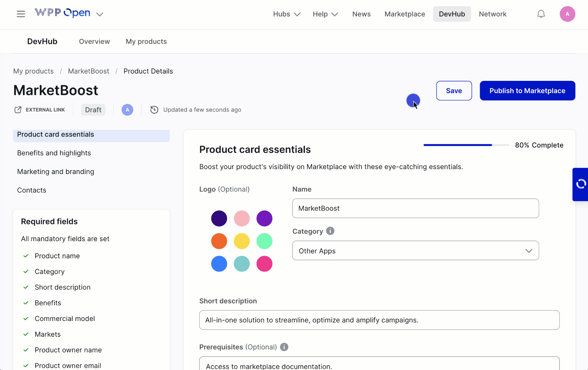The height and width of the screenshot is (370, 588).
Task: Open Marketing and branding section
Action: pos(55,172)
